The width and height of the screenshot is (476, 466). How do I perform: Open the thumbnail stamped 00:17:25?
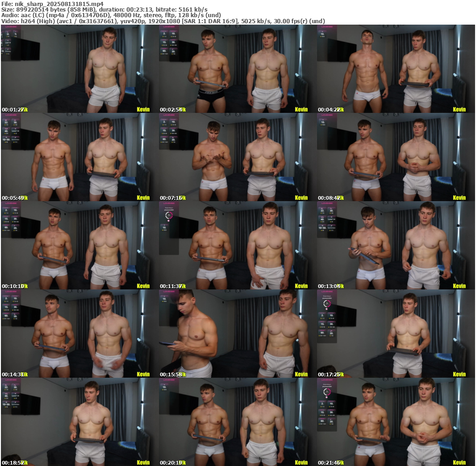[x=396, y=334]
